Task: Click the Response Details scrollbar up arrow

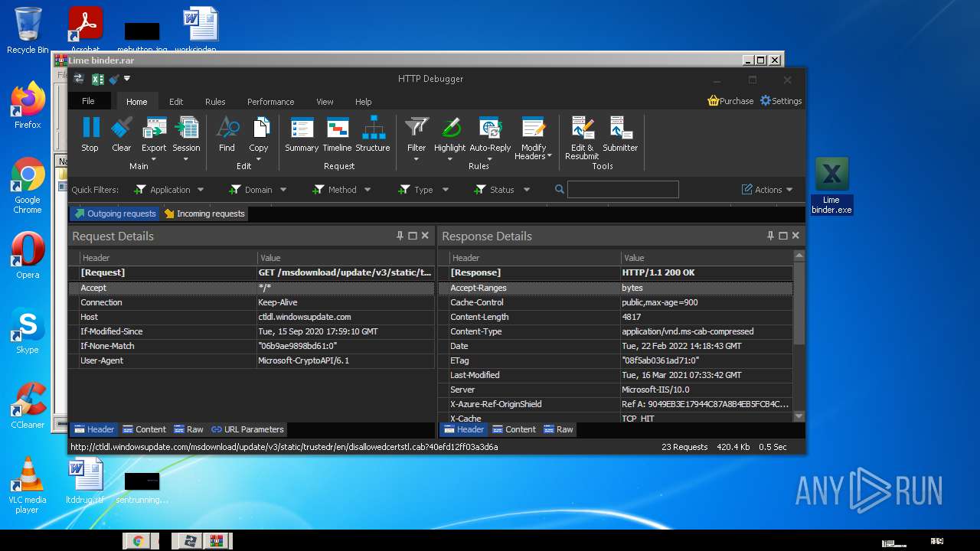Action: point(799,256)
